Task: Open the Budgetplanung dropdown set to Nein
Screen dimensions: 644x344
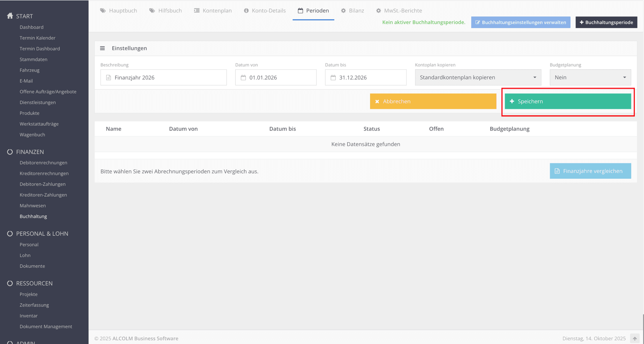Action: pyautogui.click(x=590, y=77)
